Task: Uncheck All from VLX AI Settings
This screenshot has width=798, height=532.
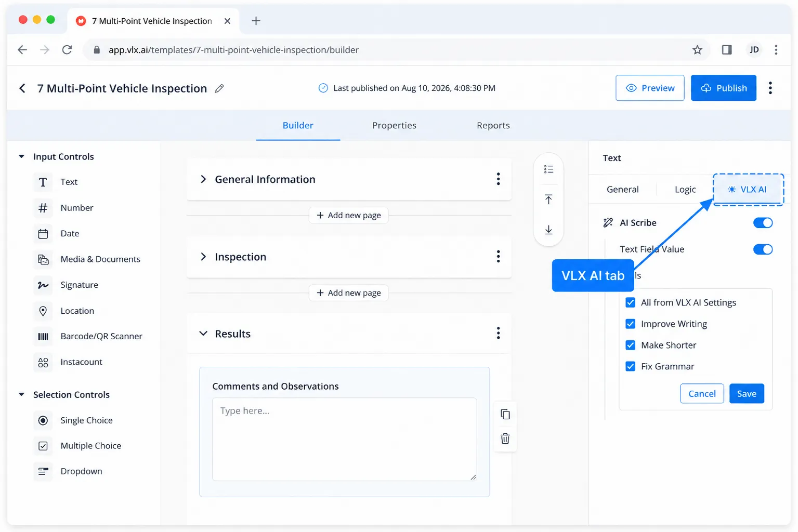Action: [x=631, y=302]
